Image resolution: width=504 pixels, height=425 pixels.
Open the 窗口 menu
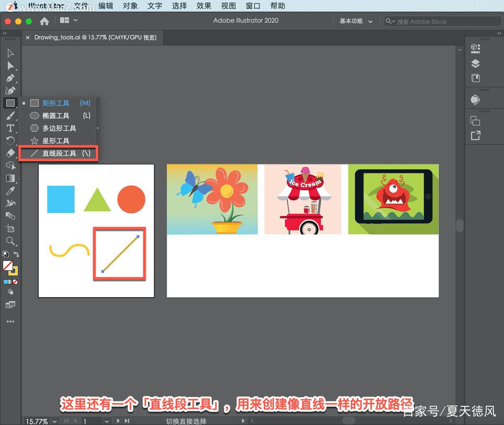(x=253, y=6)
